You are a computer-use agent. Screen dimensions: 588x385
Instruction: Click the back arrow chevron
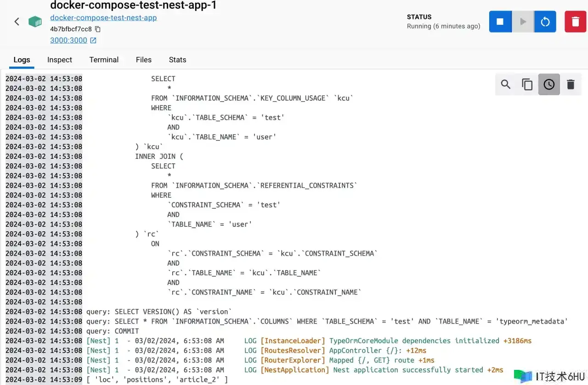[17, 22]
